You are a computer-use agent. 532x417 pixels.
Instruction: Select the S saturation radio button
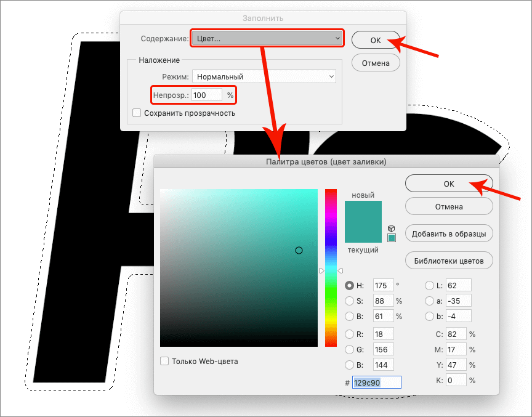[x=349, y=301]
